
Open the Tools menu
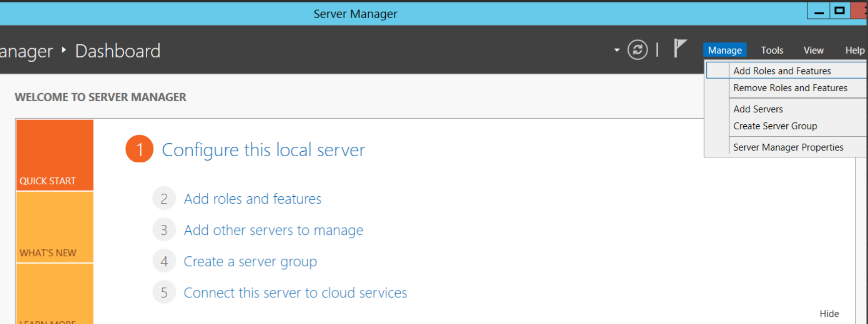[x=772, y=50]
